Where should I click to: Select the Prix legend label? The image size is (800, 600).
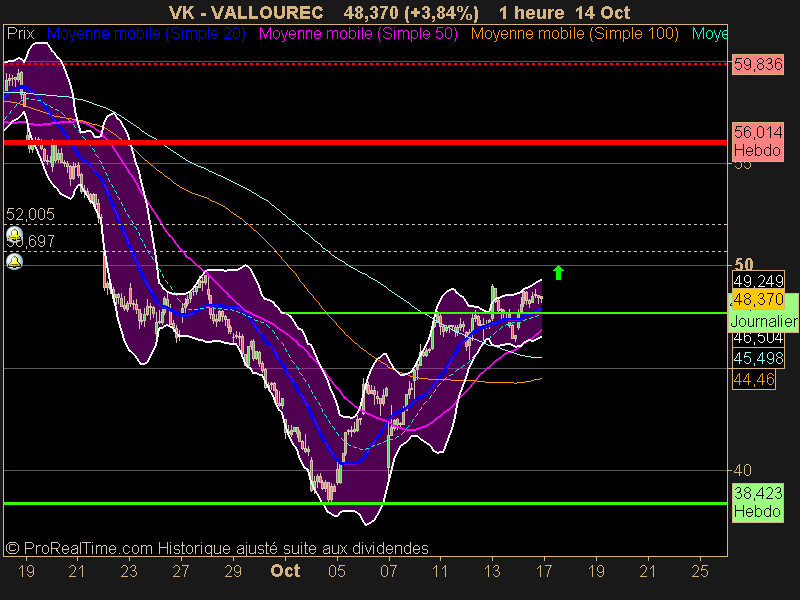click(20, 34)
